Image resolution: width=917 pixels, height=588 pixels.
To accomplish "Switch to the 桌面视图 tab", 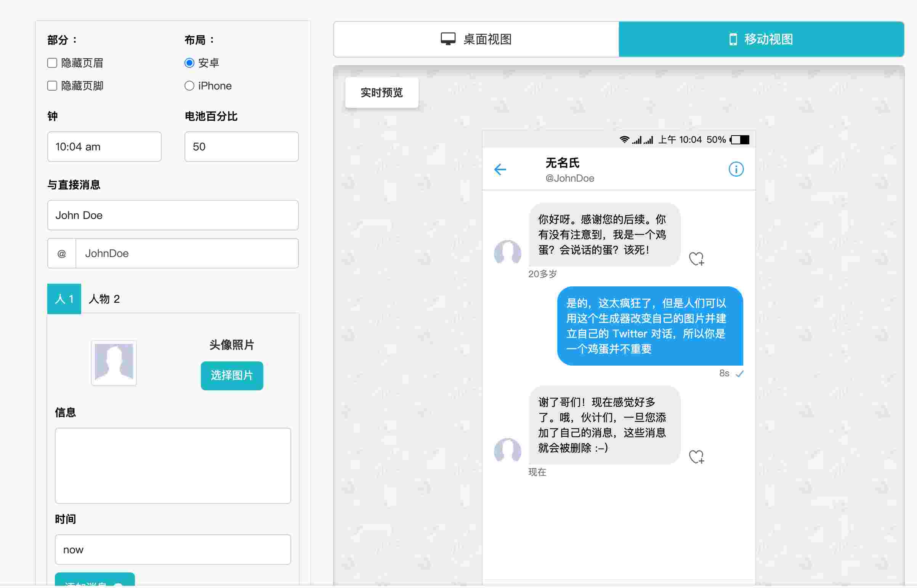I will [476, 39].
